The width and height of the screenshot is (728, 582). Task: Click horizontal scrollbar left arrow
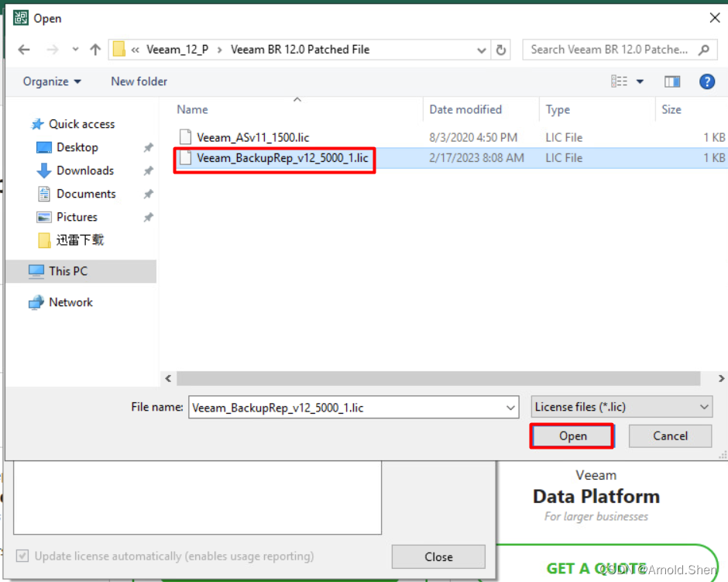[168, 378]
